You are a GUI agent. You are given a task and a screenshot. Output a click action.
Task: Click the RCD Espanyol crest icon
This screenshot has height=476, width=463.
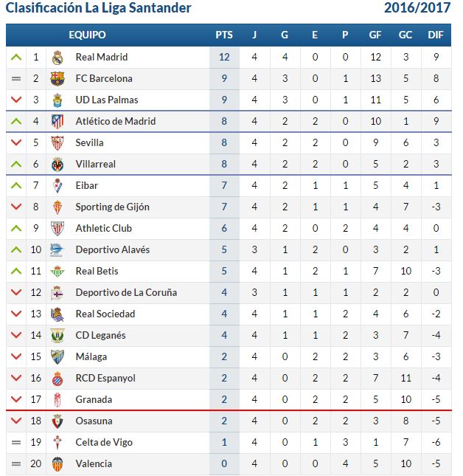click(58, 379)
